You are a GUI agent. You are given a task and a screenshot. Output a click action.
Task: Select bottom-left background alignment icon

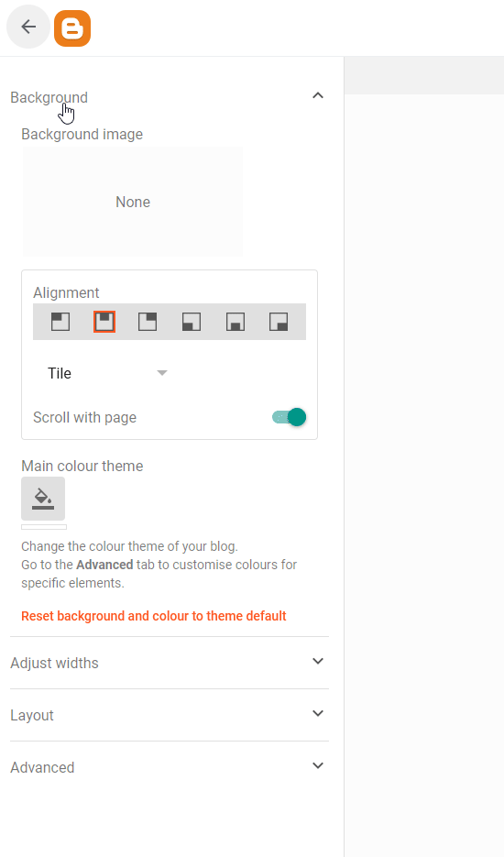(192, 322)
